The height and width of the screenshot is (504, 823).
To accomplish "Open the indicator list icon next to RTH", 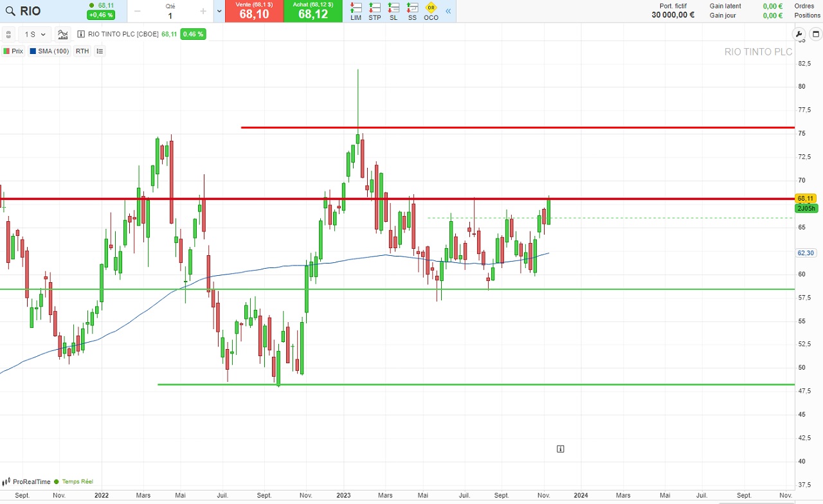I will (x=100, y=51).
